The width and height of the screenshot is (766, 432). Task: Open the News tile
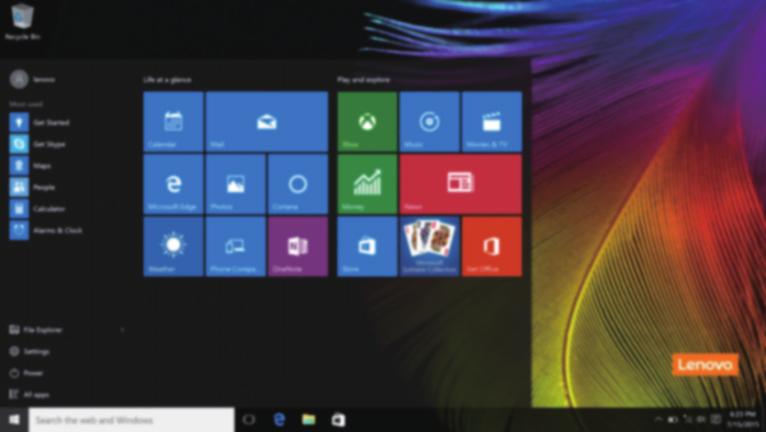click(461, 184)
